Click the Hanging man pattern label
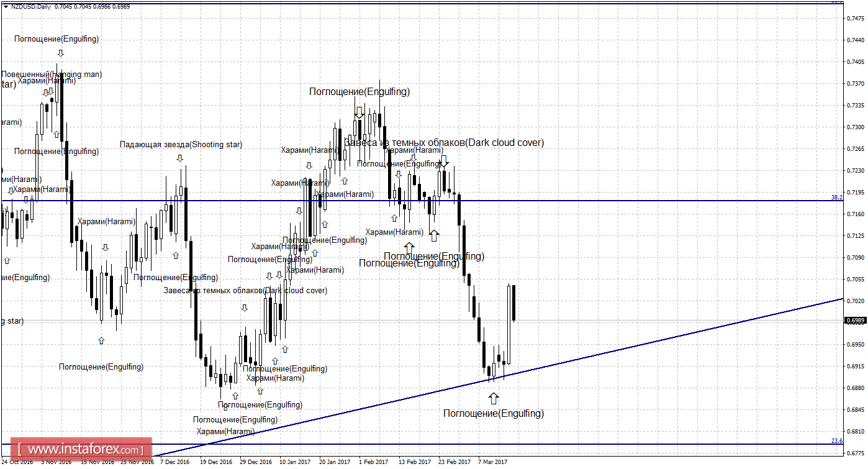Viewport: 868px width, 469px height. pos(52,74)
